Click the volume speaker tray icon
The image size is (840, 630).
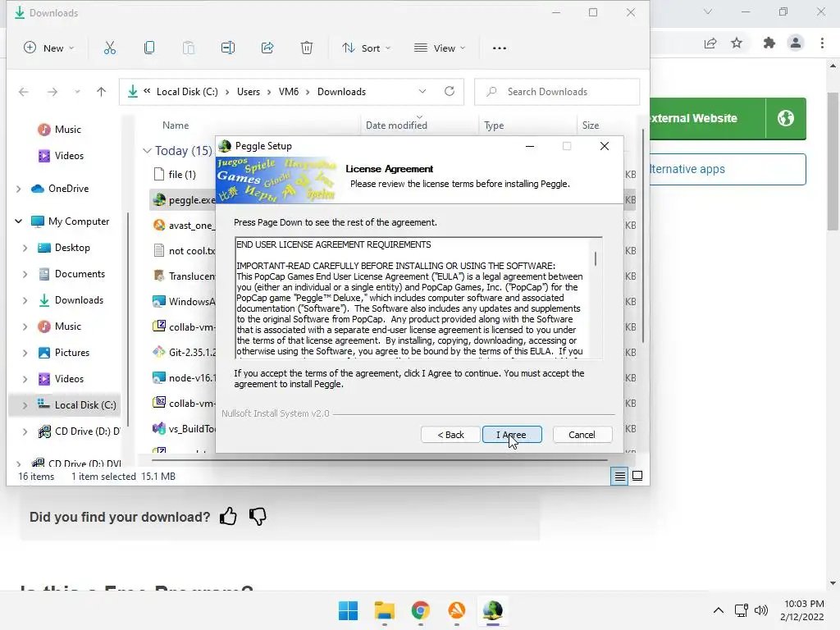[760, 610]
